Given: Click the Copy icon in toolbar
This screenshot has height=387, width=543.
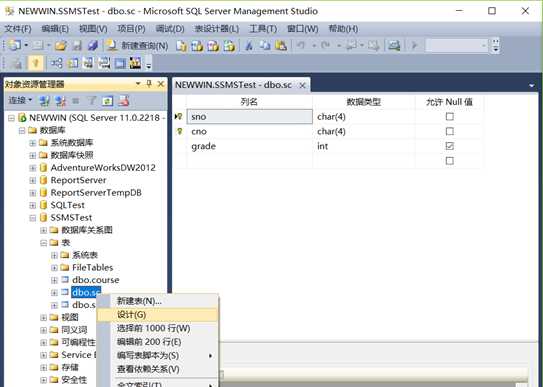Looking at the screenshot, I should [x=265, y=45].
